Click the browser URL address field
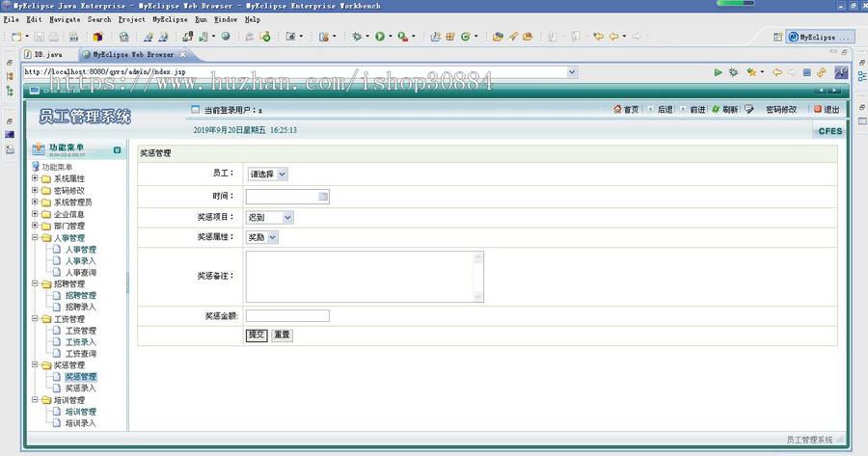This screenshot has width=868, height=456. 294,72
